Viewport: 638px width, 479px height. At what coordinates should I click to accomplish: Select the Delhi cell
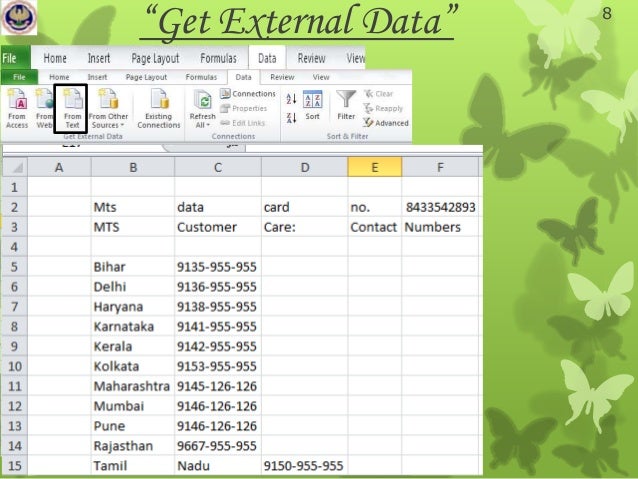133,287
